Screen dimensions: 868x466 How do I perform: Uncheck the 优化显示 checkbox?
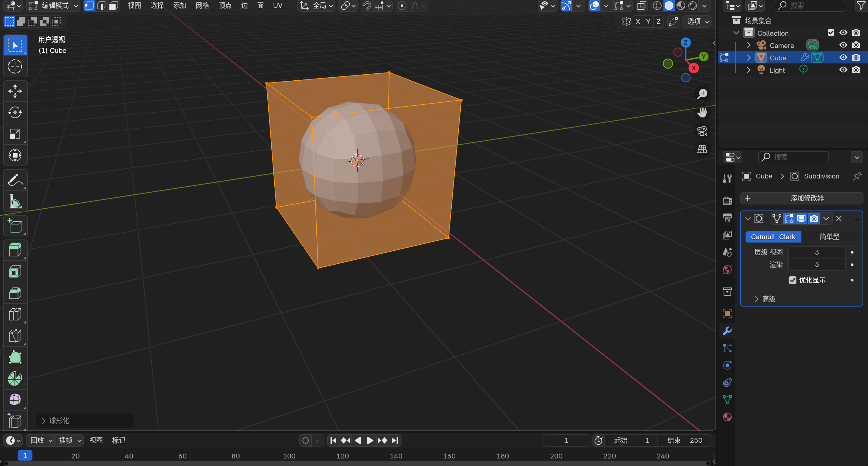(x=792, y=280)
